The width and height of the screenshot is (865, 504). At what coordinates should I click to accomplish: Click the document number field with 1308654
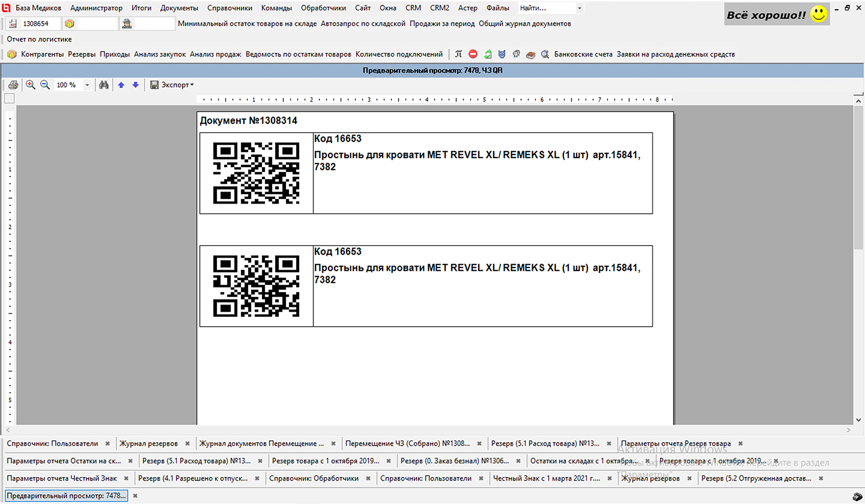point(41,23)
